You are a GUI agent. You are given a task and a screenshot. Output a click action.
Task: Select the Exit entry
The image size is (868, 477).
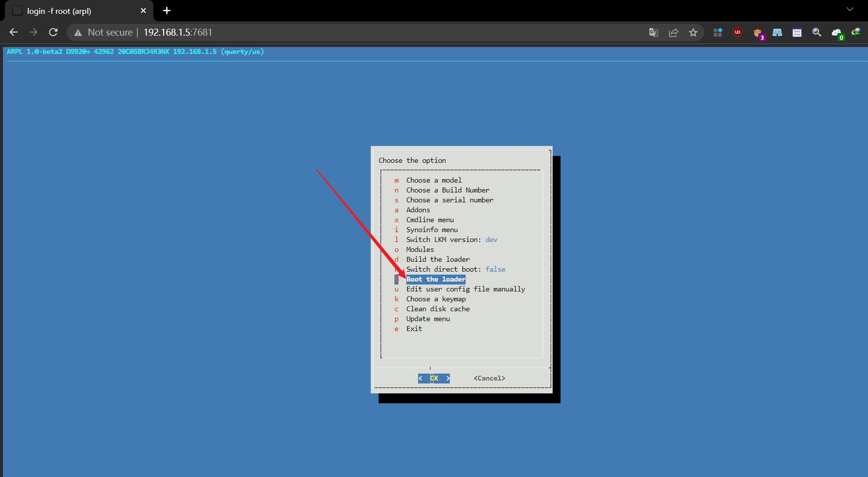pyautogui.click(x=414, y=329)
